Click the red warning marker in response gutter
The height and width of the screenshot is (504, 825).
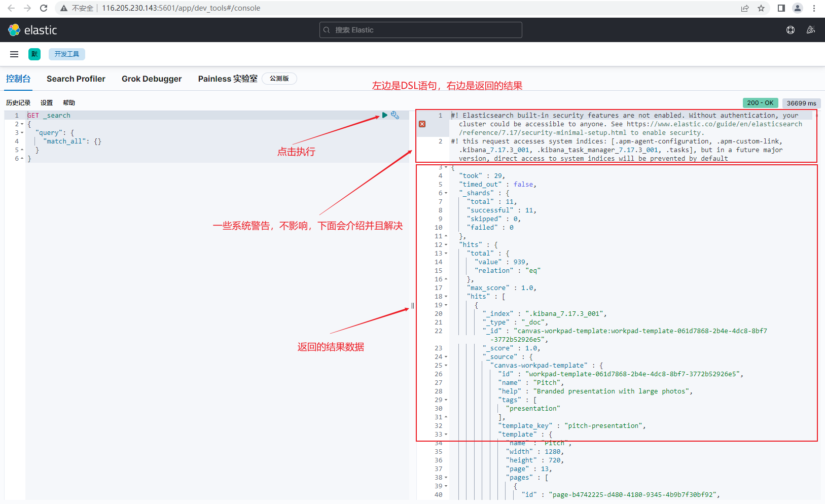pyautogui.click(x=422, y=124)
